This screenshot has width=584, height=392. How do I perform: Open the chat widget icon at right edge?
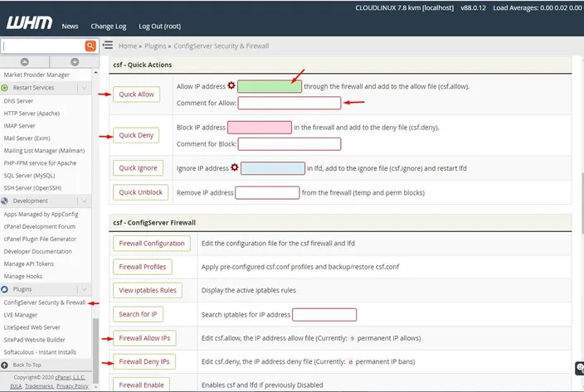[x=580, y=368]
